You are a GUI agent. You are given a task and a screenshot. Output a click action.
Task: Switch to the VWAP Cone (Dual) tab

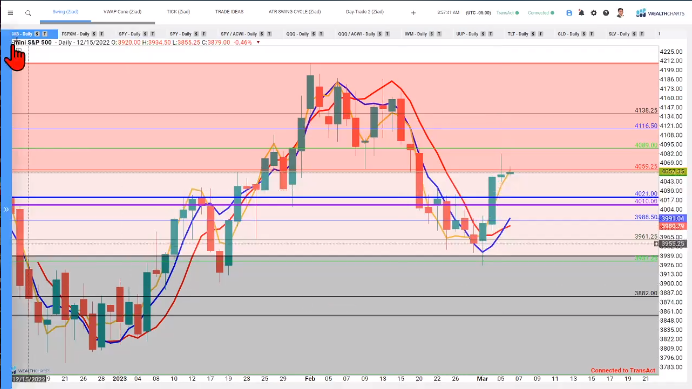click(x=123, y=12)
